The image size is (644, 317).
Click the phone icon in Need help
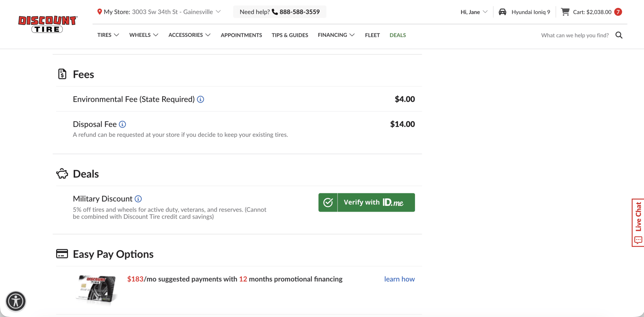point(274,11)
